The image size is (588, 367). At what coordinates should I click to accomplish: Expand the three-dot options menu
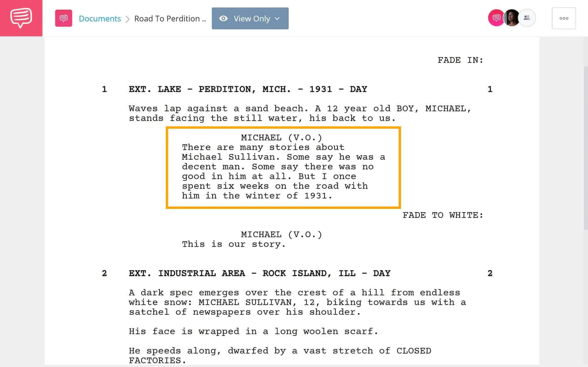point(564,18)
